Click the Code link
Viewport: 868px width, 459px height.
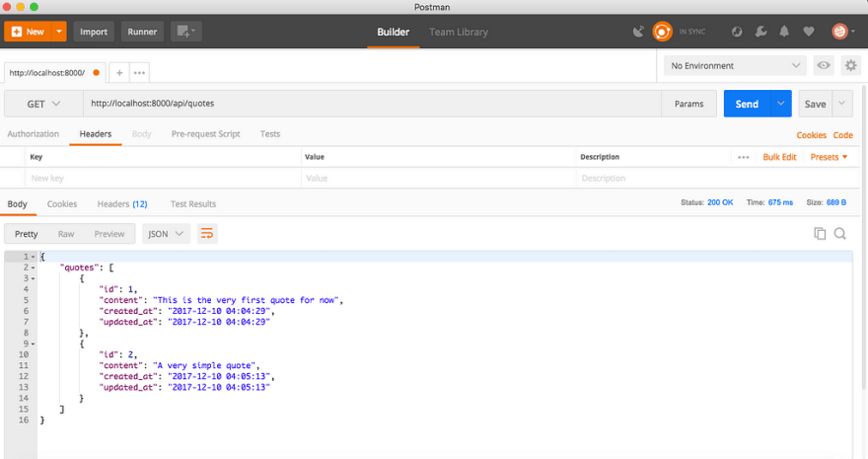[842, 135]
